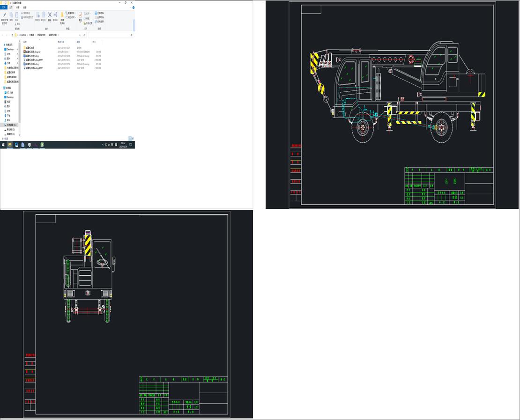520x420 pixels.
Task: Switch to large icons view in status bar
Action: tap(133, 139)
